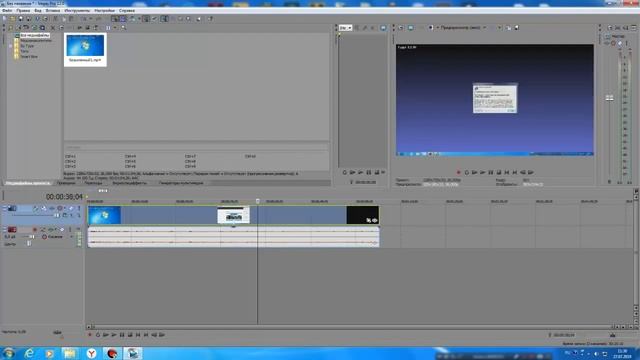
Task: Arm the audio track for recording
Action: click(x=35, y=230)
